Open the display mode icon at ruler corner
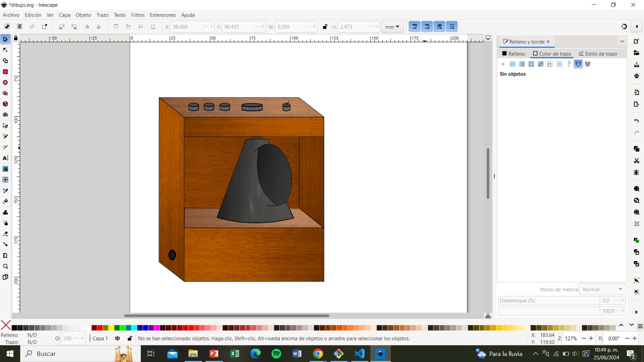This screenshot has width=644, height=362. 488,37
